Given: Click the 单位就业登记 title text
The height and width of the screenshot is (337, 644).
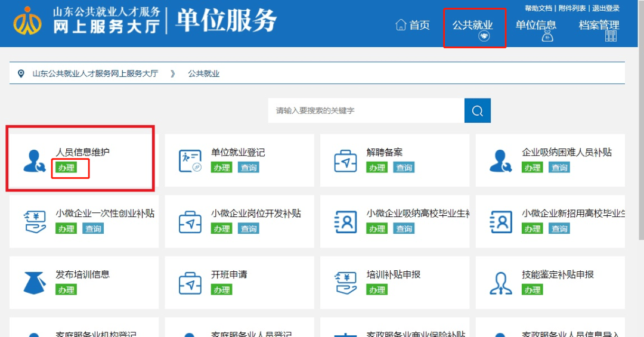Looking at the screenshot, I should click(238, 152).
